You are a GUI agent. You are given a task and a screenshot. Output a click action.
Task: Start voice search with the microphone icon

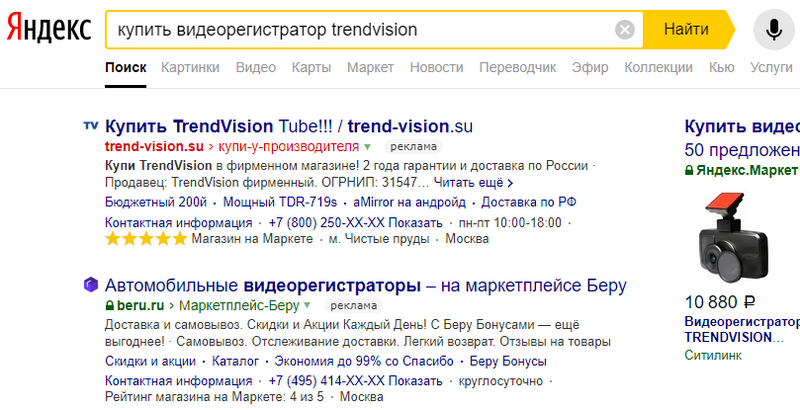[774, 30]
